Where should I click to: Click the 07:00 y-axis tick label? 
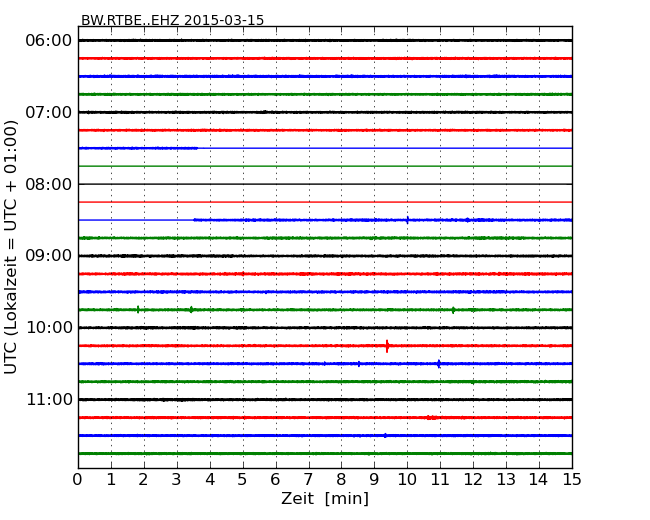pyautogui.click(x=49, y=112)
